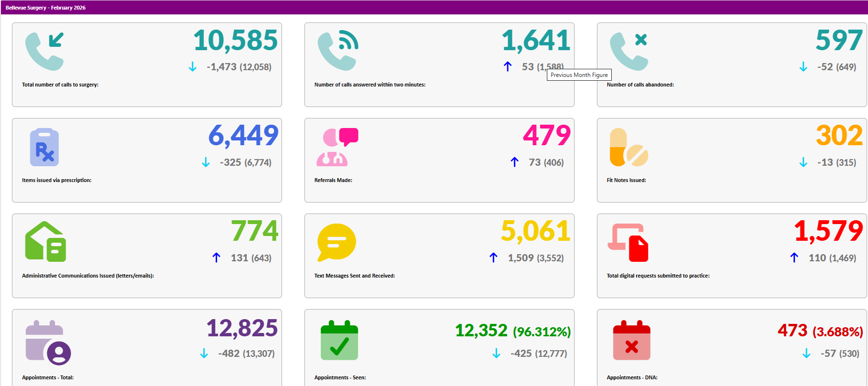Click the red digital requests document icon

628,243
